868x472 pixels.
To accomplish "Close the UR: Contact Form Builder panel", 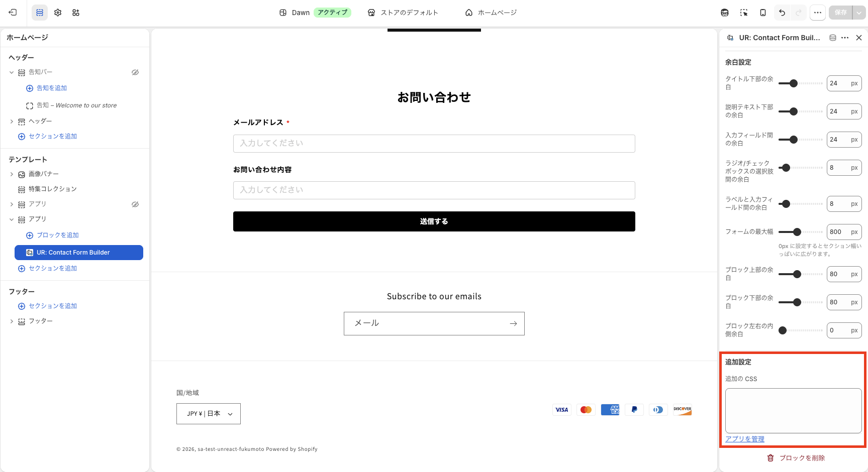I will tap(859, 38).
